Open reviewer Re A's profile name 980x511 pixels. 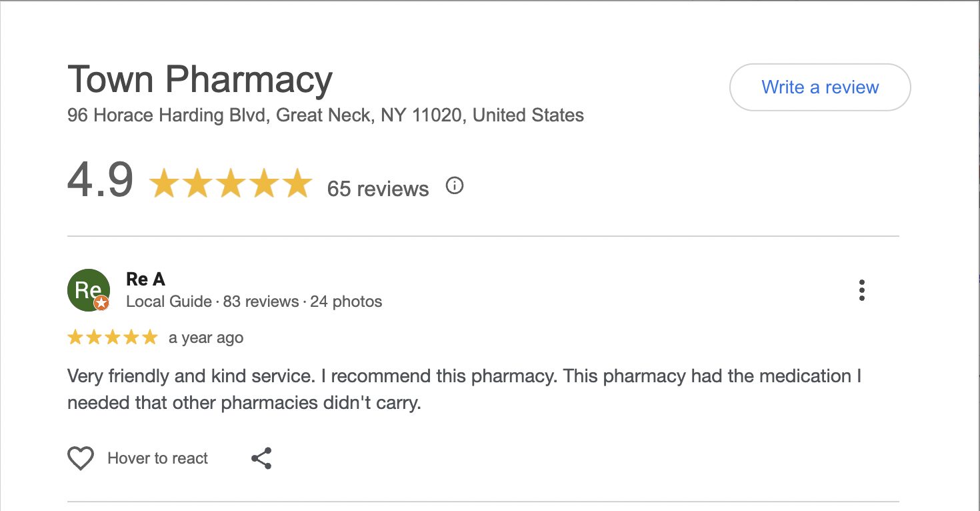pos(145,279)
